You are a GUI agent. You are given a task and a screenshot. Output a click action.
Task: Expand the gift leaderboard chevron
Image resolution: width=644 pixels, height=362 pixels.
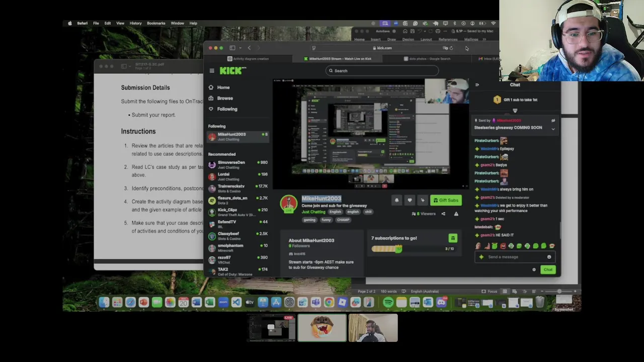(x=515, y=111)
